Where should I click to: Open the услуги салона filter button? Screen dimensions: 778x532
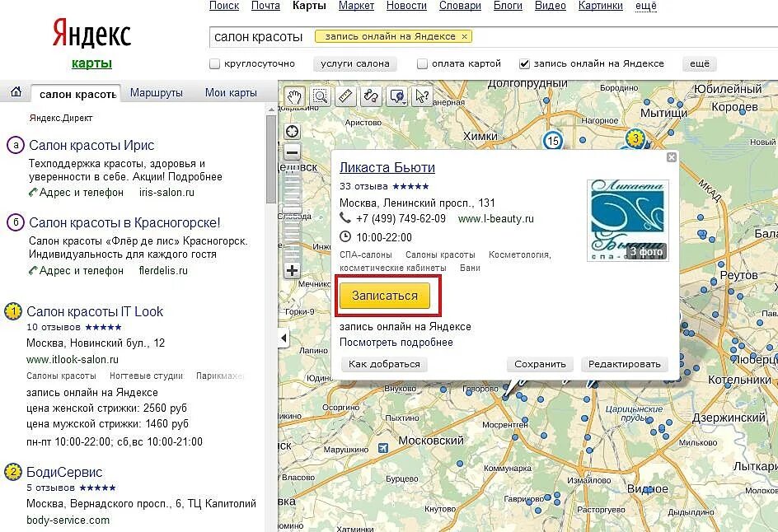(354, 64)
